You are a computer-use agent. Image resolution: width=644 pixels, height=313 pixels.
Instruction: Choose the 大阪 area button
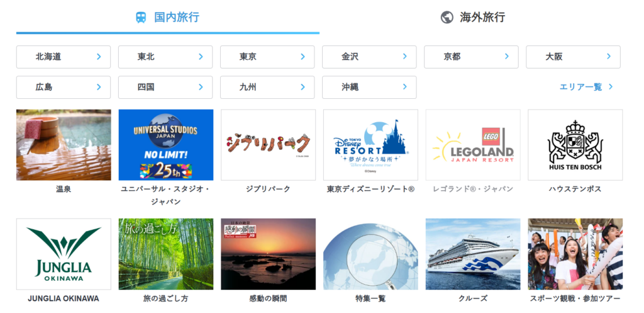pos(573,57)
